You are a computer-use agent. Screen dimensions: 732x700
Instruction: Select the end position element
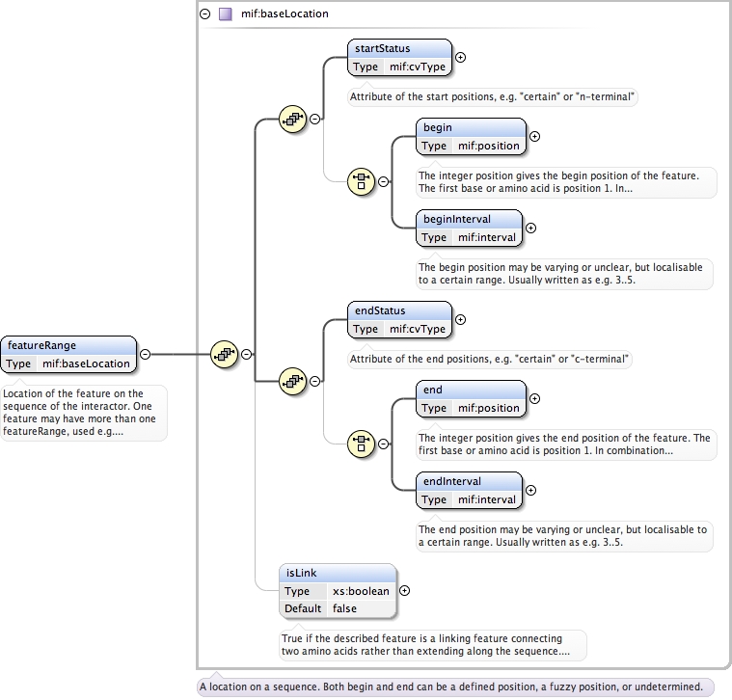point(473,398)
